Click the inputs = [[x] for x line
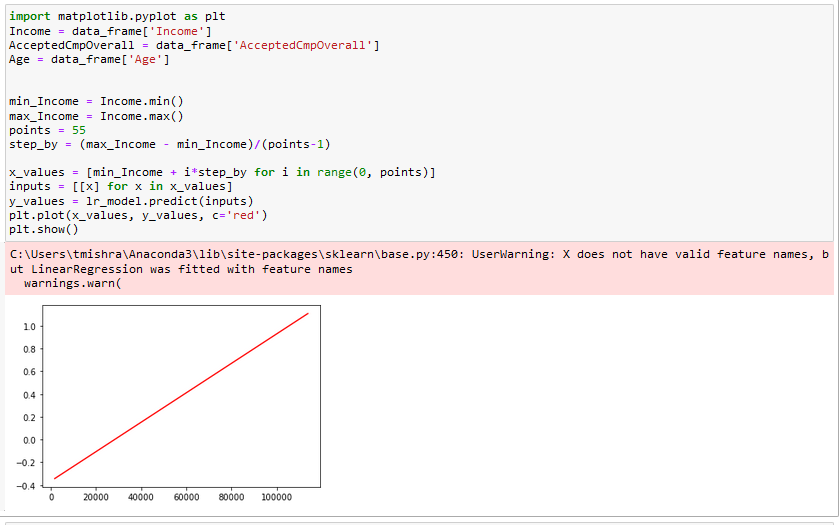The width and height of the screenshot is (839, 525). (120, 187)
